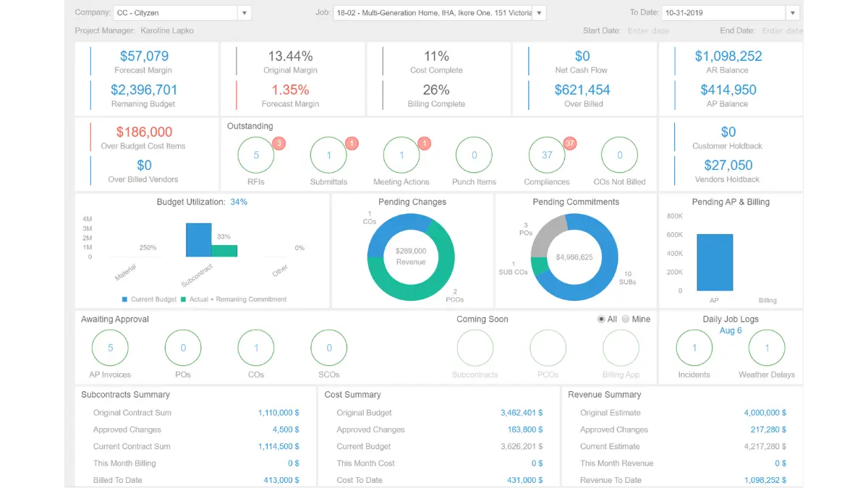Viewport: 868px width, 488px height.
Task: Select the All radio button
Action: click(x=601, y=319)
